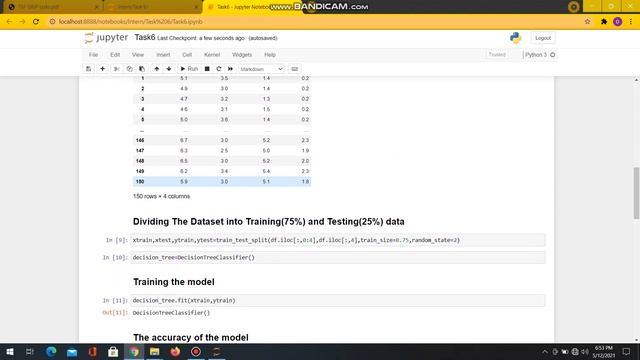Open the browser three-dot menu
The image size is (640, 360).
click(x=631, y=22)
